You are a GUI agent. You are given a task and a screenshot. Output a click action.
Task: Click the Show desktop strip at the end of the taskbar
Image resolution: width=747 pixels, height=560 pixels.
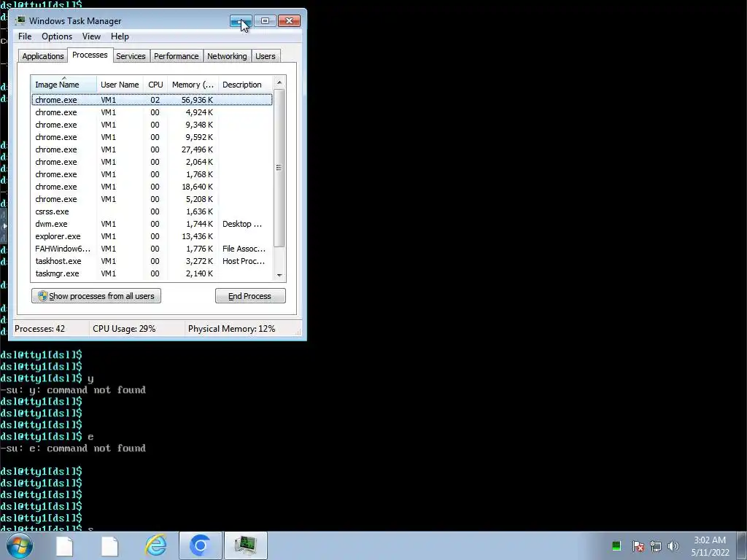pos(742,545)
